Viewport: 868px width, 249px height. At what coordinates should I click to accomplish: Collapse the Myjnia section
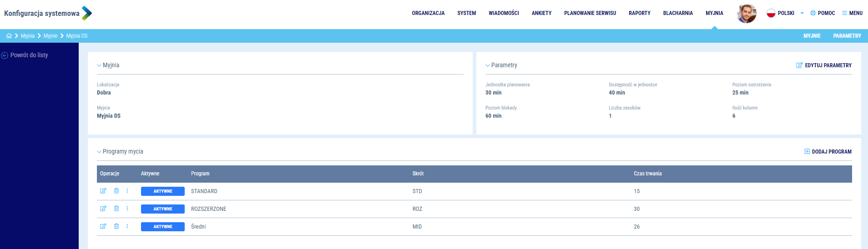(x=99, y=65)
